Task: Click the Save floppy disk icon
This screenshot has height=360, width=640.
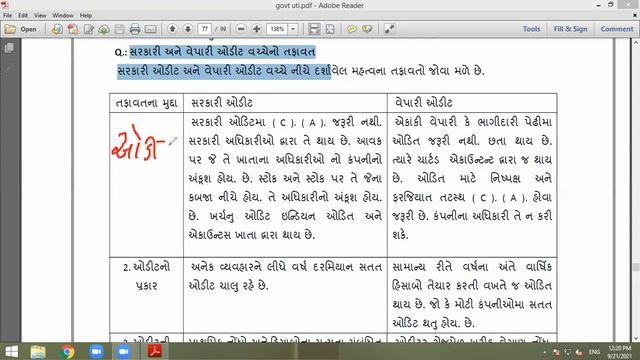Action: (119, 29)
